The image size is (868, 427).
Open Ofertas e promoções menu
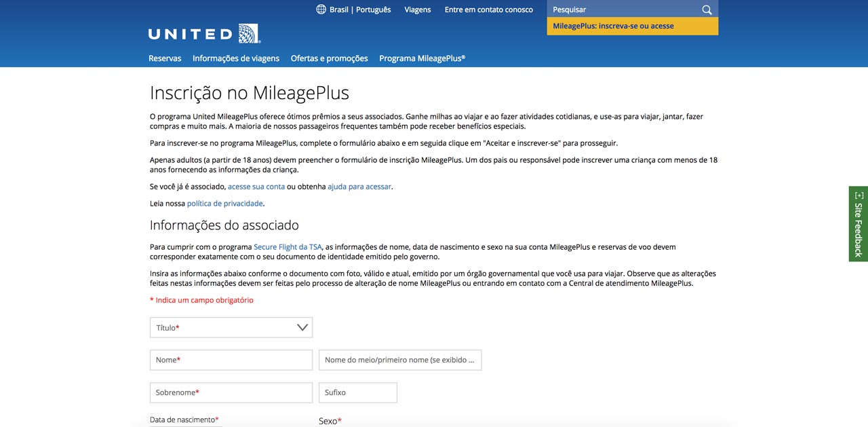tap(330, 58)
